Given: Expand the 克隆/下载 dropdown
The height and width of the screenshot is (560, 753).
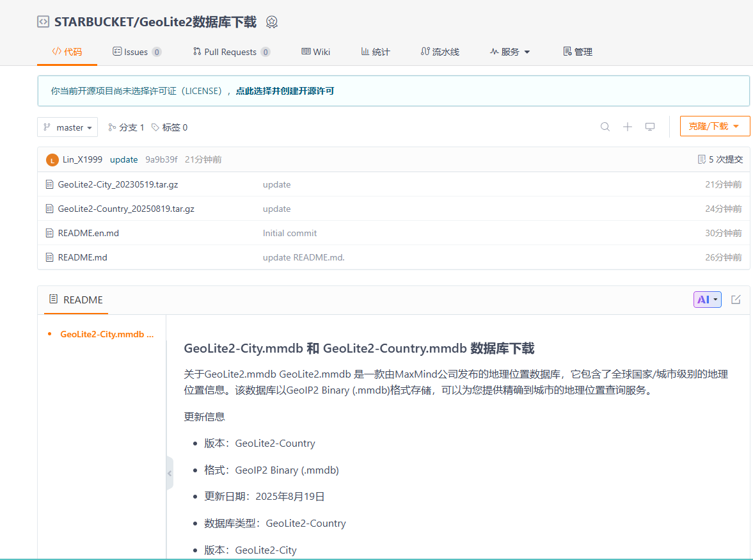Looking at the screenshot, I should pos(715,126).
